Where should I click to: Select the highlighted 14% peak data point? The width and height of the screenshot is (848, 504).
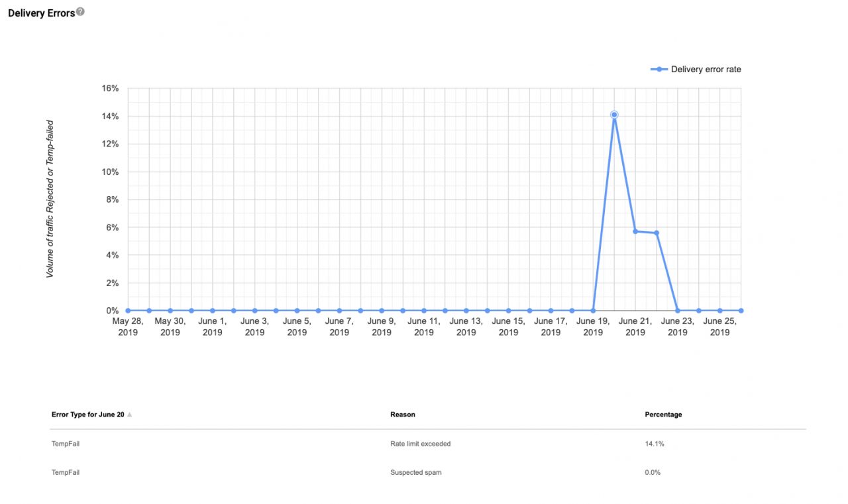pyautogui.click(x=614, y=115)
